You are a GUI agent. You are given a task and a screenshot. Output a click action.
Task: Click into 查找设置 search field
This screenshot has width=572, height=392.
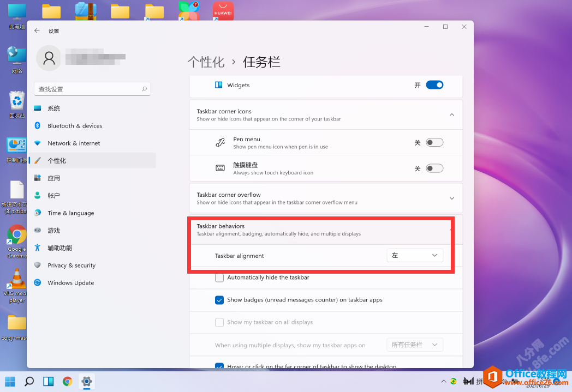(x=92, y=89)
